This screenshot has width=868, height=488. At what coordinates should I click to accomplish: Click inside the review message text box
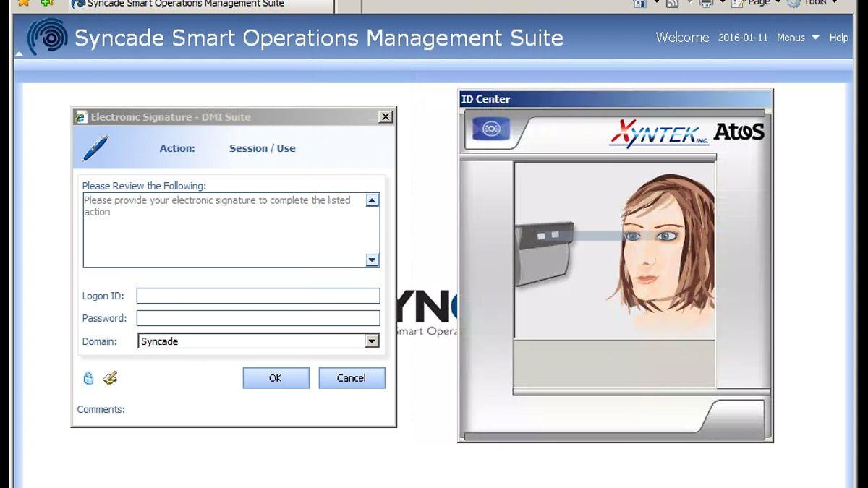click(x=224, y=231)
